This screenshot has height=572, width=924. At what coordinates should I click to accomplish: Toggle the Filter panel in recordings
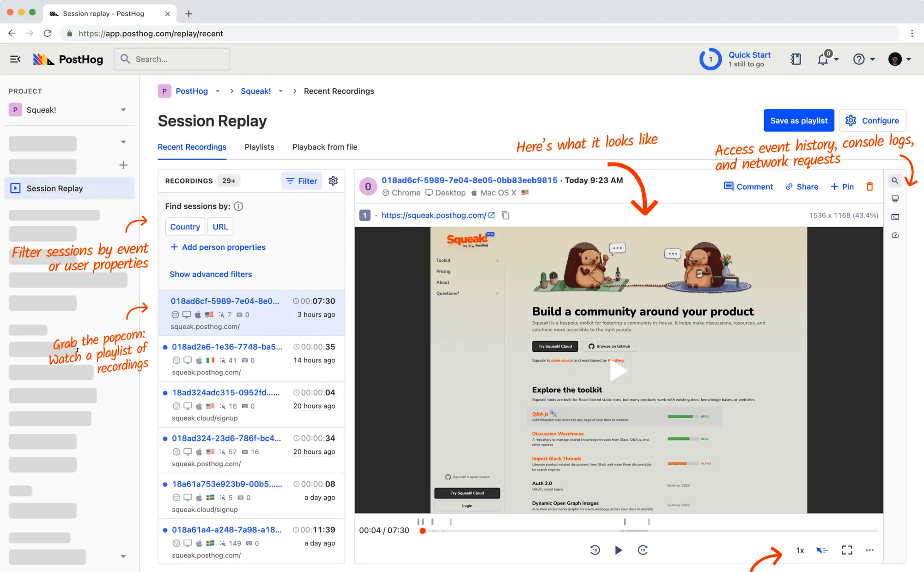(x=302, y=181)
